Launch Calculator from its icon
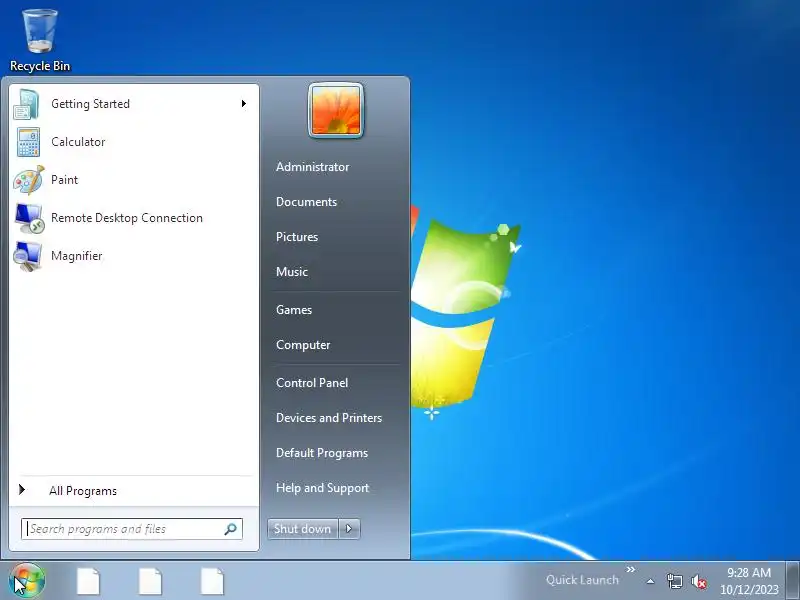 pyautogui.click(x=28, y=142)
